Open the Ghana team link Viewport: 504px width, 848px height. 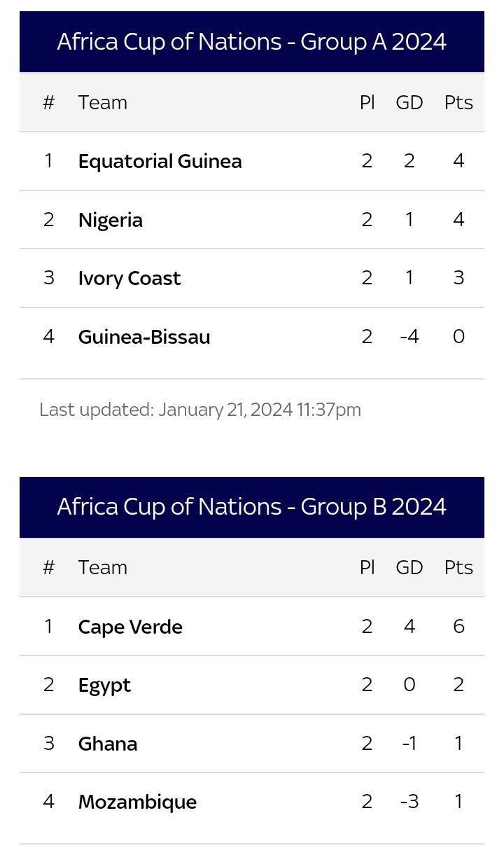108,744
